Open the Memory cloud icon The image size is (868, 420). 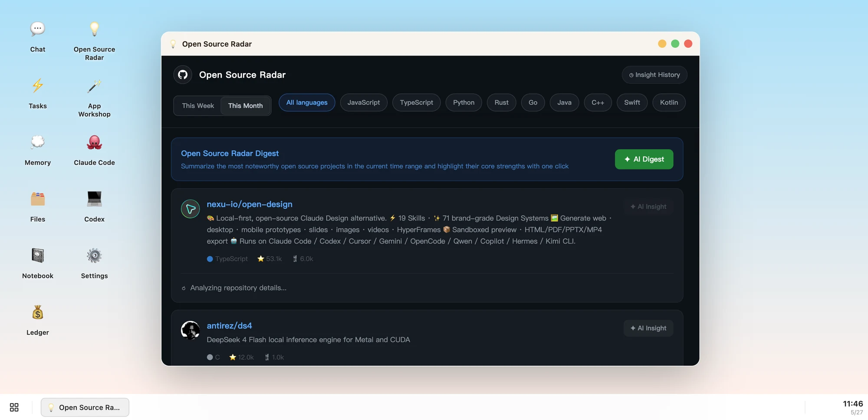click(38, 142)
